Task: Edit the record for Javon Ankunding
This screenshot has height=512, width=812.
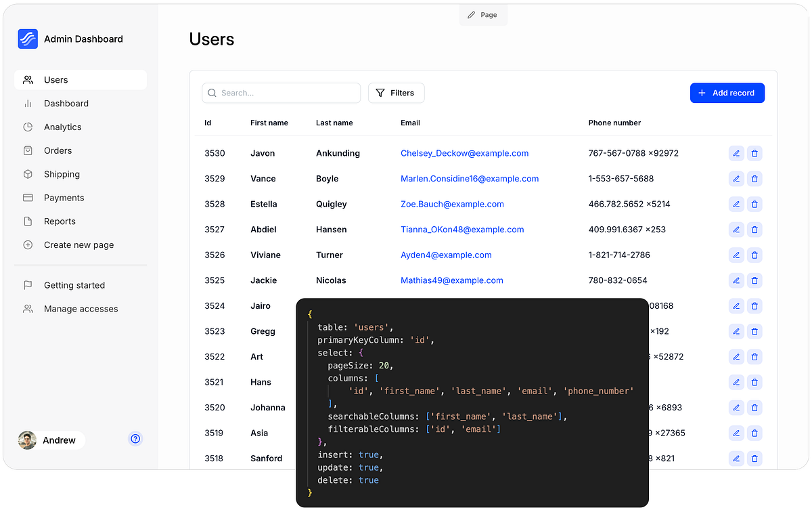Action: (736, 153)
